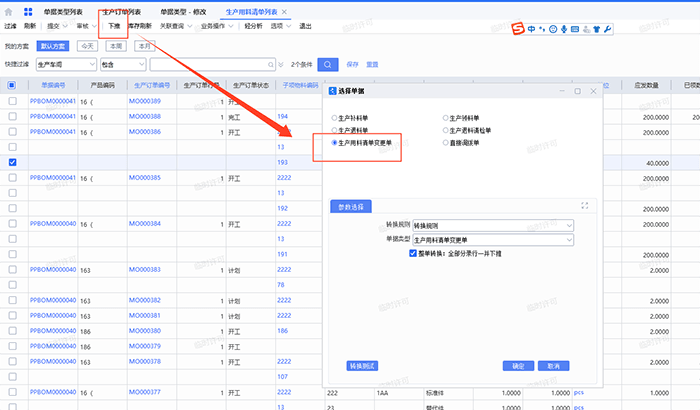Screen dimensions: 700x410
Task: Click the 确定 button in the dialog
Action: click(x=517, y=366)
